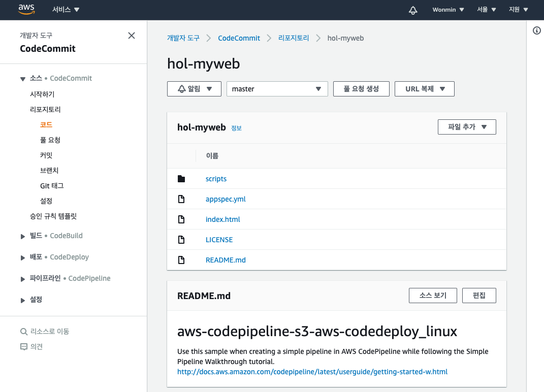Close the CodeCommit side panel
544x392 pixels.
[132, 36]
